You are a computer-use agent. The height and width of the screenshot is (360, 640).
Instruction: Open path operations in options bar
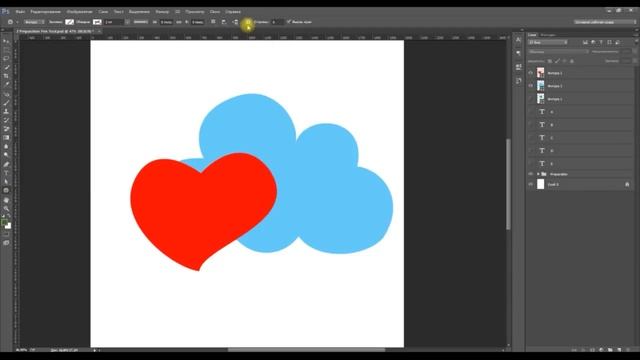point(213,22)
